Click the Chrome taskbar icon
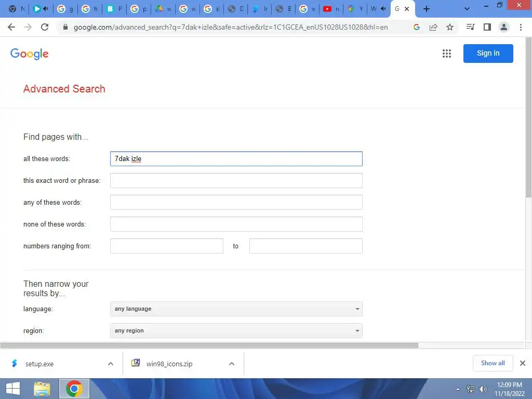The image size is (532, 399). click(74, 389)
